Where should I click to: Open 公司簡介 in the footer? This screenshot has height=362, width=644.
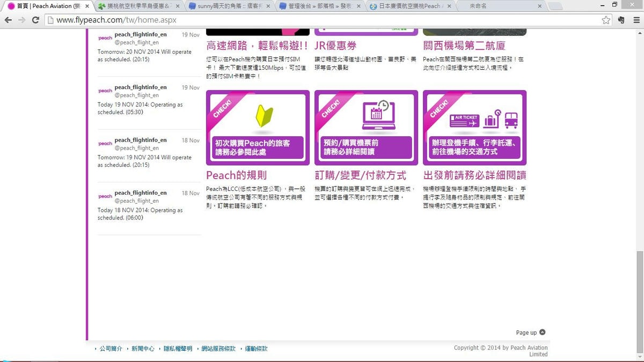coord(111,349)
